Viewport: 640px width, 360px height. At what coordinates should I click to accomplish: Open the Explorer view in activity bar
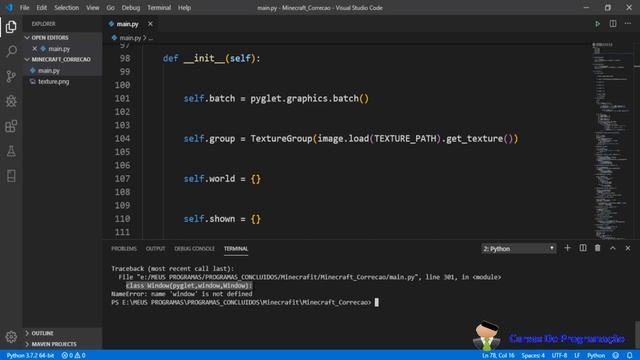(11, 27)
